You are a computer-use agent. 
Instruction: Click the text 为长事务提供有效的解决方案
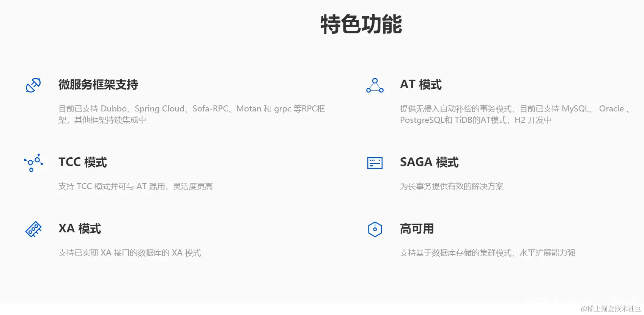452,186
